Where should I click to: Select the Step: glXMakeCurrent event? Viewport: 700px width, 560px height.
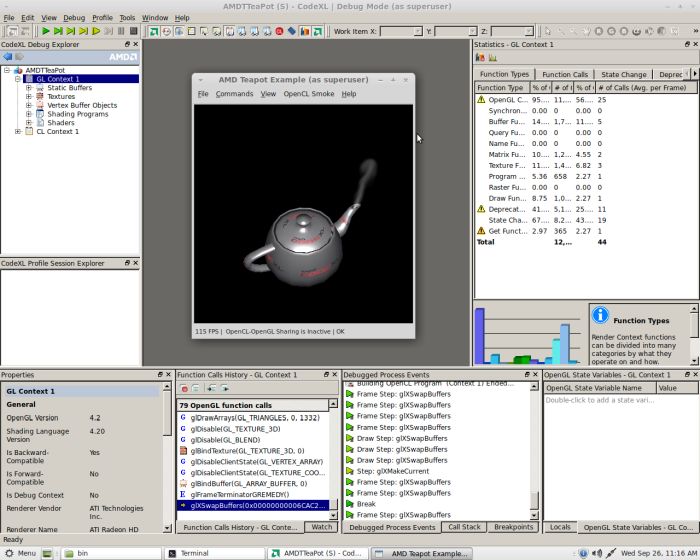click(x=437, y=471)
